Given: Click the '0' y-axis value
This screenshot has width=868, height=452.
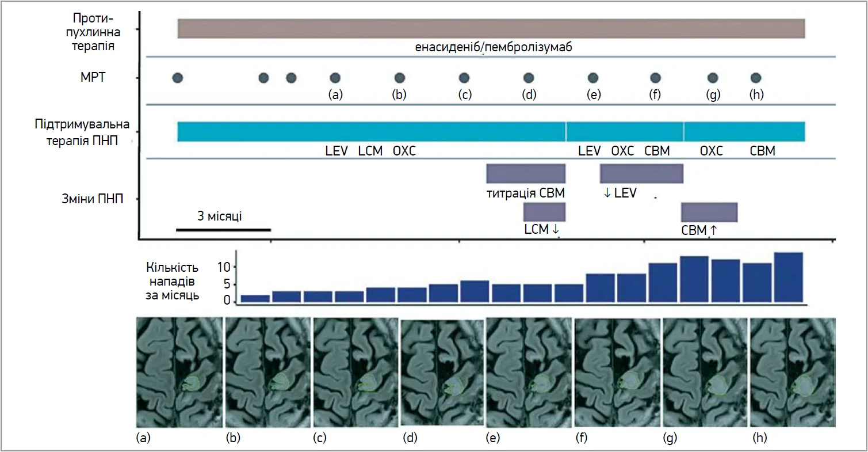Looking at the screenshot, I should [x=227, y=300].
